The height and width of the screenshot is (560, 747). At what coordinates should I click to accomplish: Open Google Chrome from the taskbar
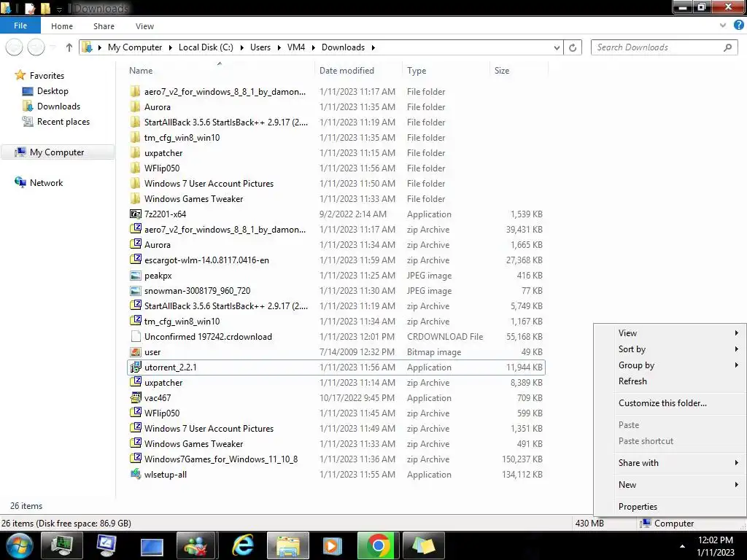tap(379, 545)
